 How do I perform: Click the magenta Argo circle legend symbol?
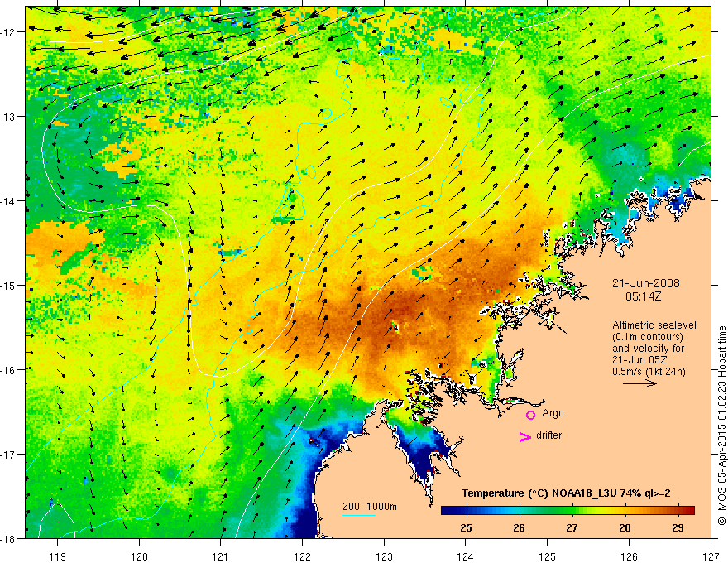tap(530, 415)
